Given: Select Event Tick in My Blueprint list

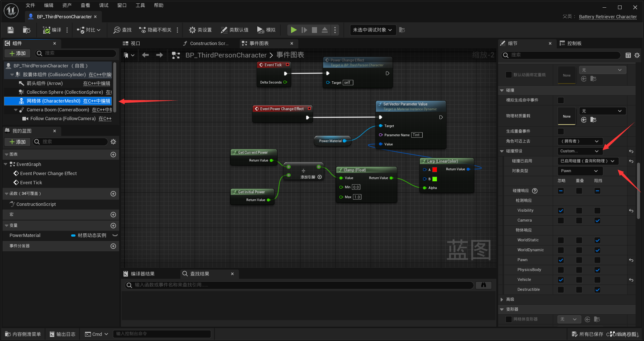Looking at the screenshot, I should (31, 182).
